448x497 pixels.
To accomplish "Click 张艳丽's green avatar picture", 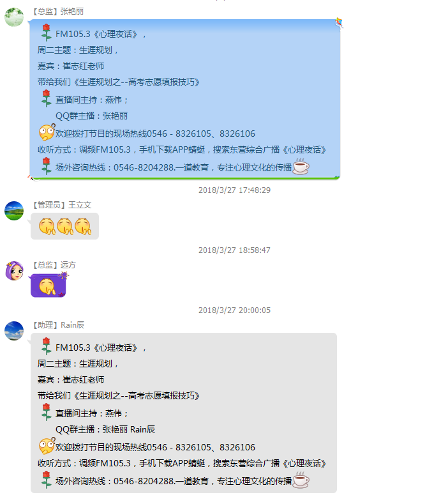I will [x=14, y=17].
